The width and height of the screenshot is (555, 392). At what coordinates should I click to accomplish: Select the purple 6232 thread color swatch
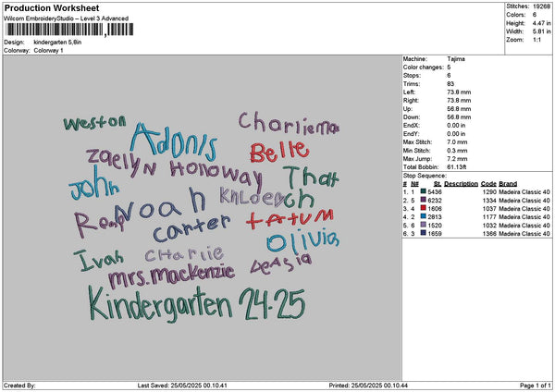pyautogui.click(x=423, y=201)
